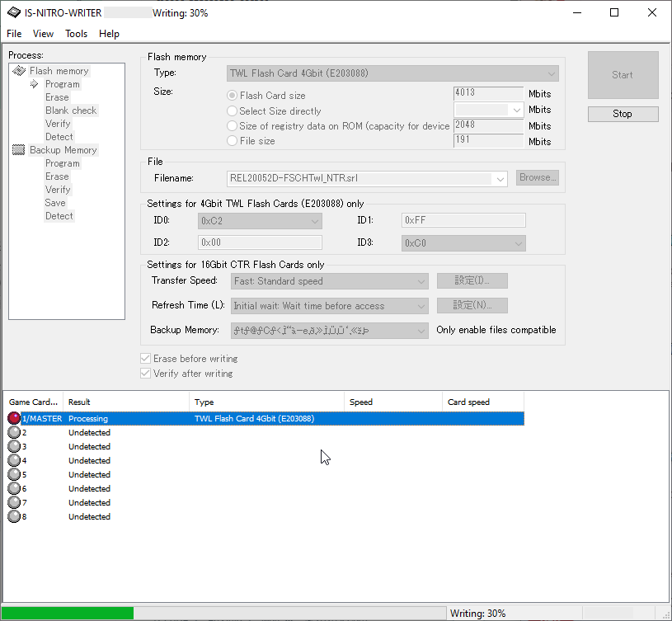Open the Backup Memory dropdown in CTR settings
Viewport: 672px width, 621px height.
[x=329, y=331]
